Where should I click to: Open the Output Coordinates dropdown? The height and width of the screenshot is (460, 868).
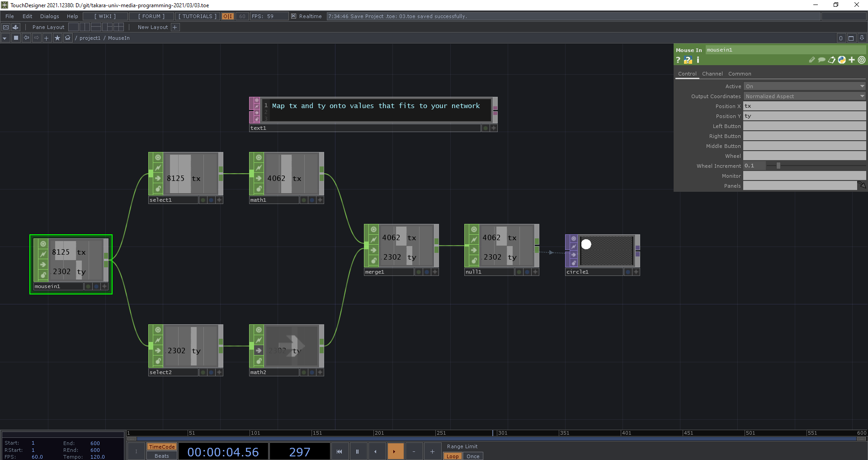coord(862,96)
